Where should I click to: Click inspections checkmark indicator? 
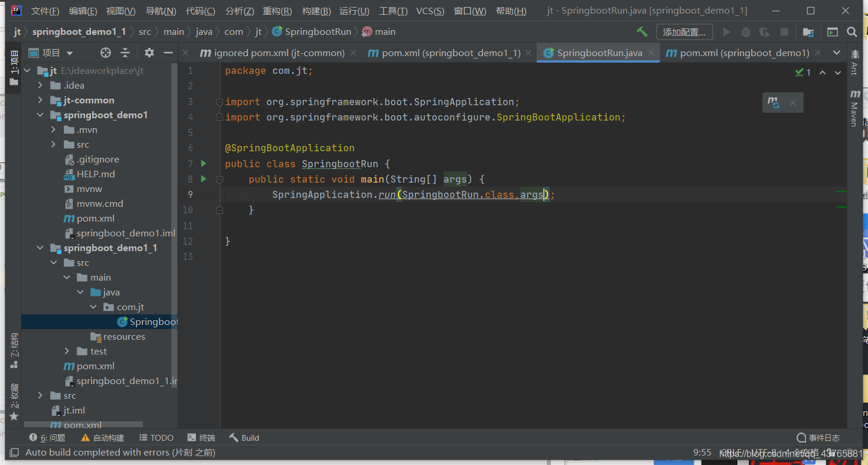click(803, 73)
